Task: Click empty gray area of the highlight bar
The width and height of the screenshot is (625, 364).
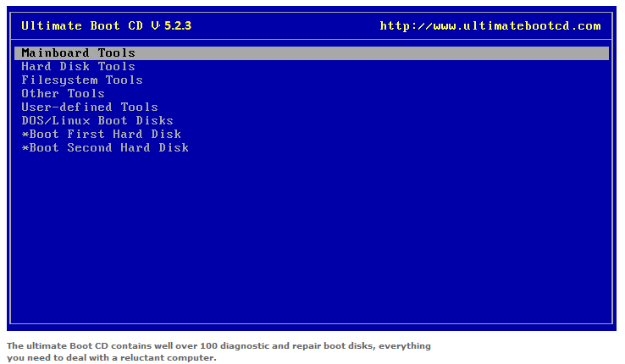Action: tap(371, 53)
